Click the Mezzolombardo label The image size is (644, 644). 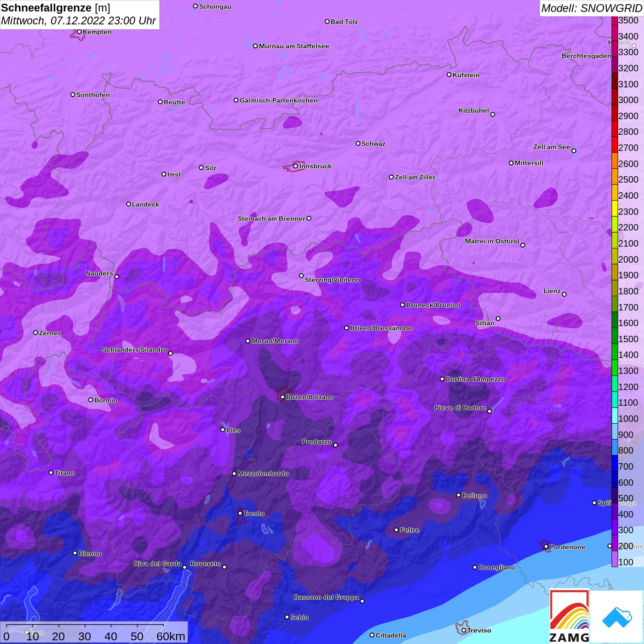tap(263, 473)
